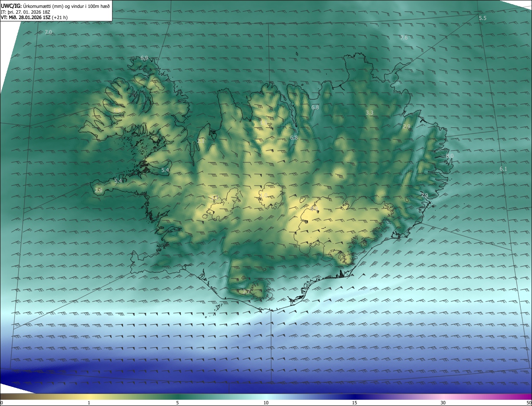The height and width of the screenshot is (406, 532).
Task: Click the 7.6 value label on the map
Action: click(x=404, y=38)
